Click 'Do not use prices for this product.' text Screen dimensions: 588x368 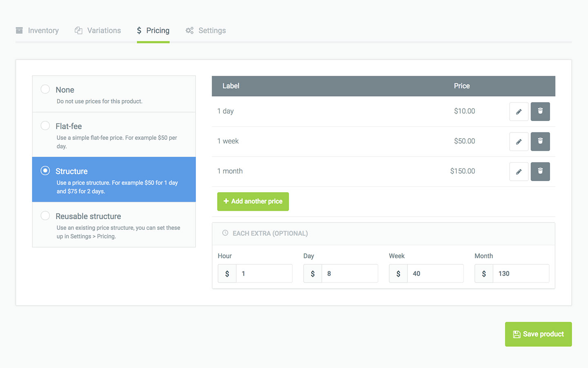[100, 101]
